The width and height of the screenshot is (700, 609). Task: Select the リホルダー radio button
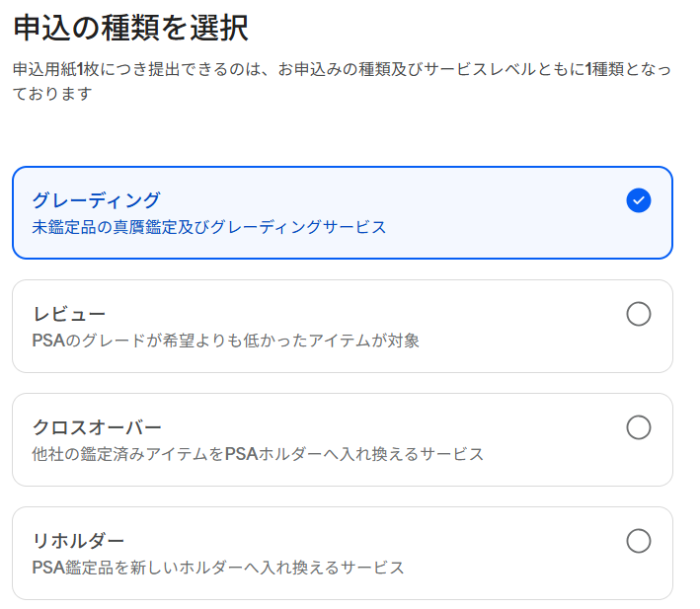(639, 541)
